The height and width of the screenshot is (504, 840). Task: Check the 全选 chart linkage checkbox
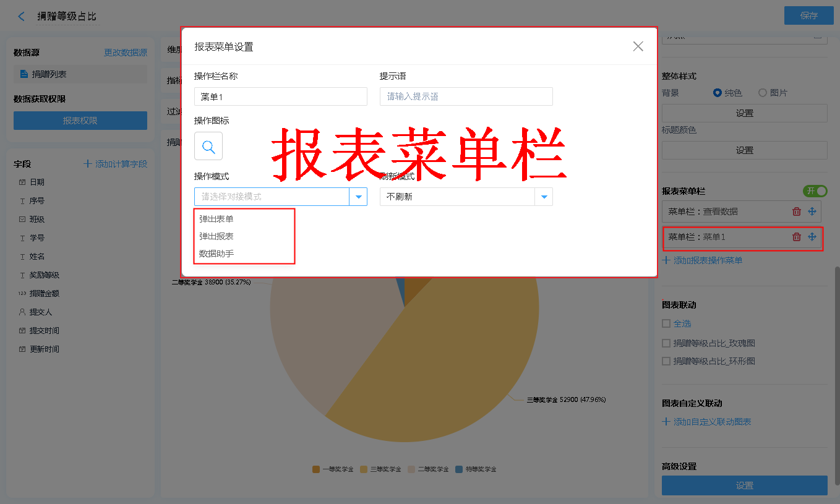click(666, 323)
